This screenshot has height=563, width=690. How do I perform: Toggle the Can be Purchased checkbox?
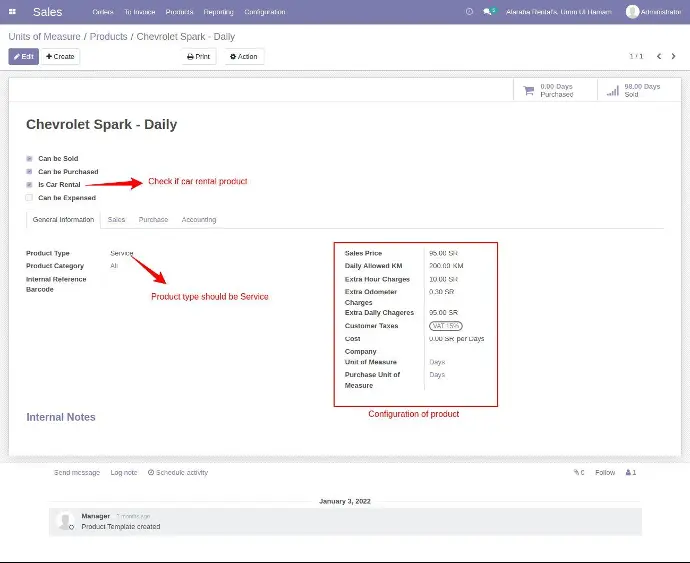pyautogui.click(x=29, y=172)
